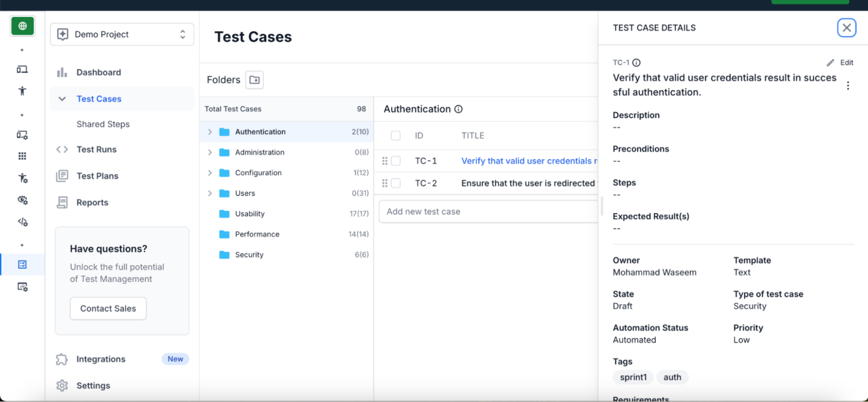The width and height of the screenshot is (868, 402).
Task: Select the highlighted test management icon in left rail
Action: pos(22,264)
